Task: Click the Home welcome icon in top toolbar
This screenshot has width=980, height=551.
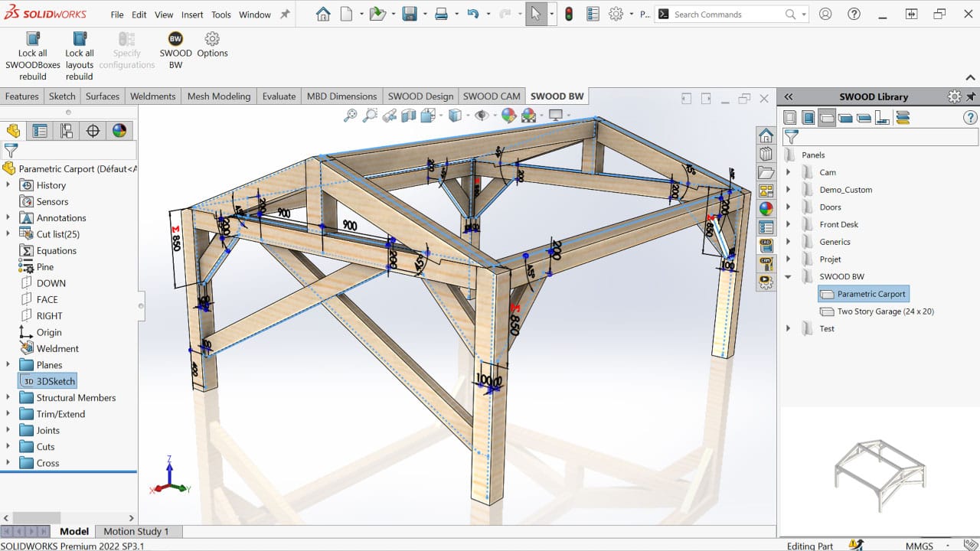Action: pyautogui.click(x=323, y=14)
